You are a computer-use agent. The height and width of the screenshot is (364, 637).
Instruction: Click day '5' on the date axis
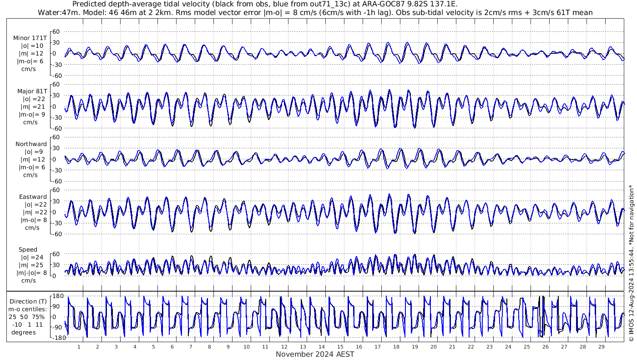[x=153, y=346]
